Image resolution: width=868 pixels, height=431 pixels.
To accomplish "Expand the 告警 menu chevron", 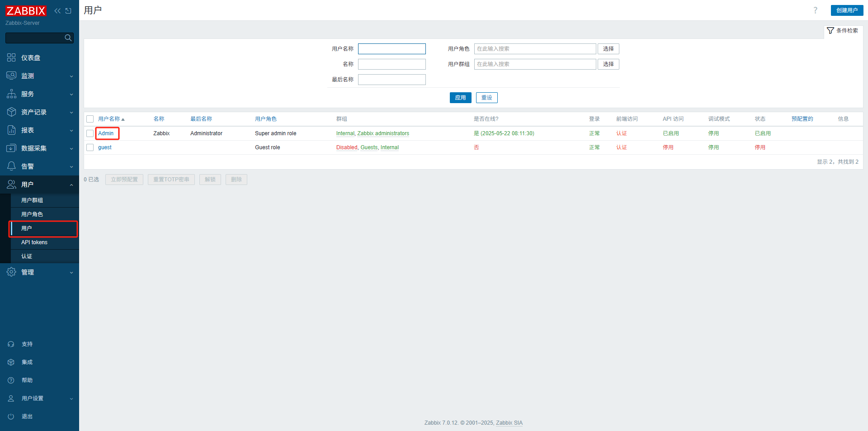I will point(71,166).
